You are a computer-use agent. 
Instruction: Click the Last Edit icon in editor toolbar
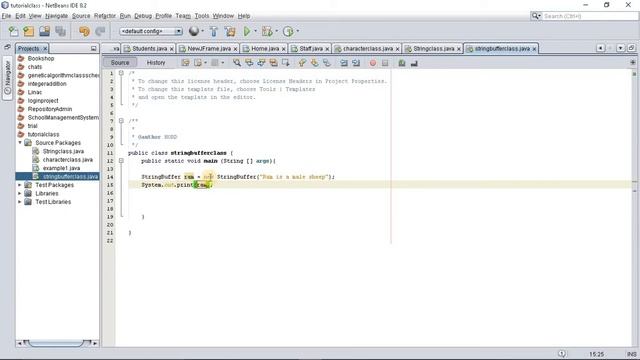(185, 63)
